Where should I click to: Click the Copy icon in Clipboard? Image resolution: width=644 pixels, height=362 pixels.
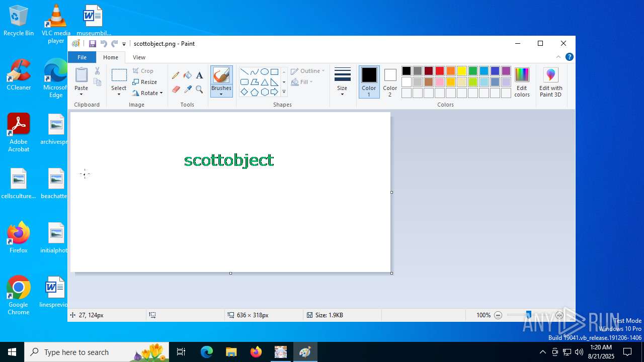[98, 82]
